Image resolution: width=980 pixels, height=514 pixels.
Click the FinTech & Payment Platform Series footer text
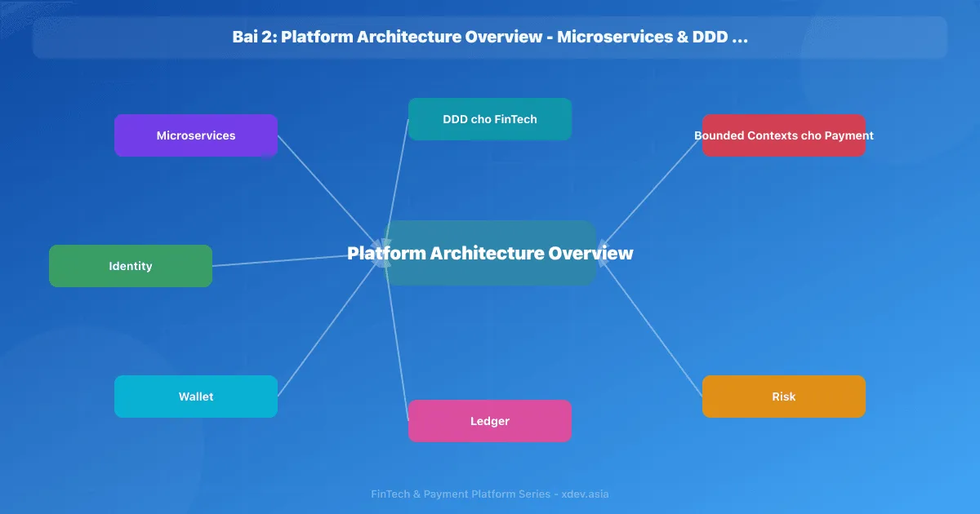pos(490,494)
